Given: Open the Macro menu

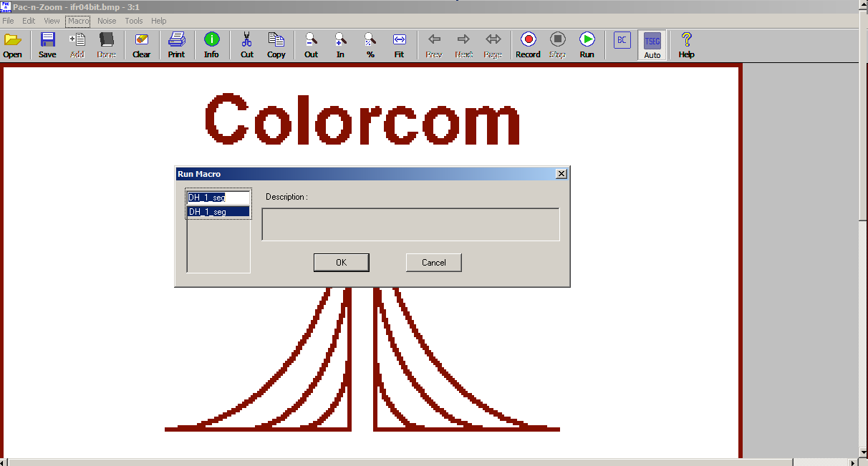Looking at the screenshot, I should (x=78, y=21).
